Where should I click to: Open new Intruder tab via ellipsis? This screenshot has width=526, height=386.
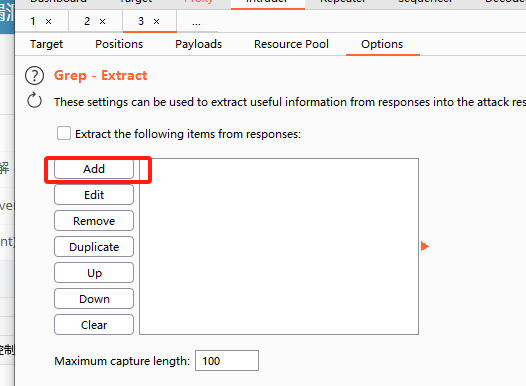pos(196,22)
